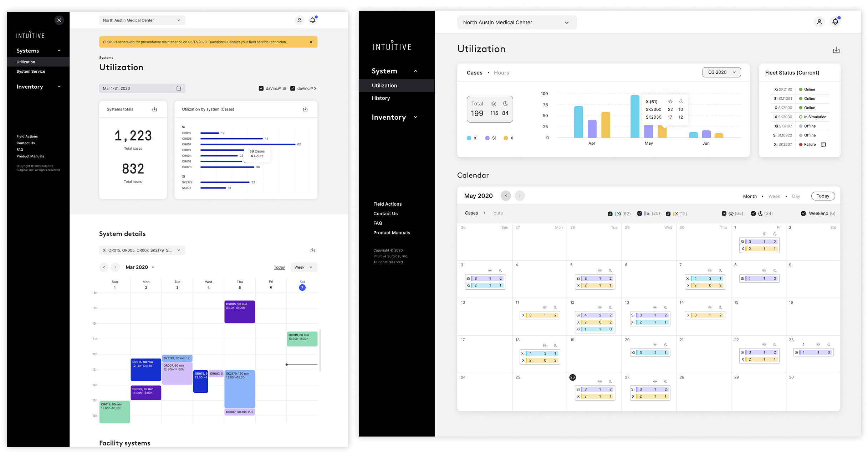Open the user profile icon
This screenshot has width=868, height=454.
299,20
